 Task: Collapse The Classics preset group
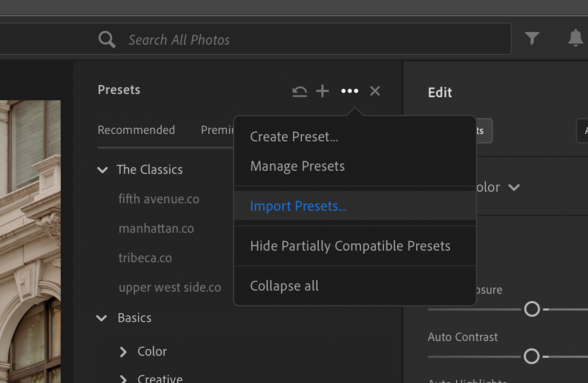103,170
